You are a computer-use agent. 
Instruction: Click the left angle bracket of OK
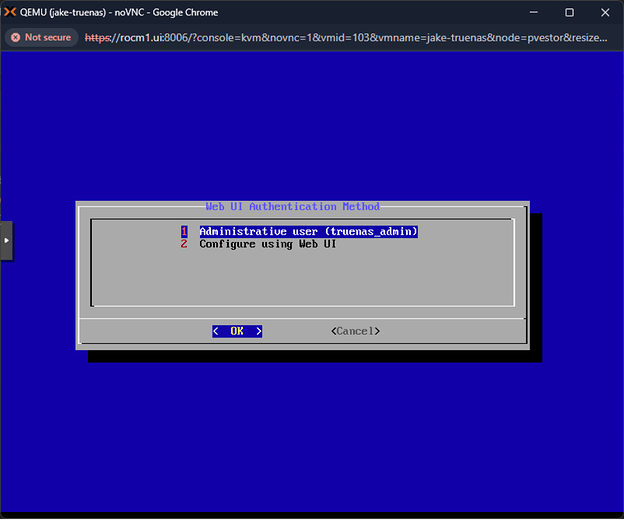click(x=216, y=331)
